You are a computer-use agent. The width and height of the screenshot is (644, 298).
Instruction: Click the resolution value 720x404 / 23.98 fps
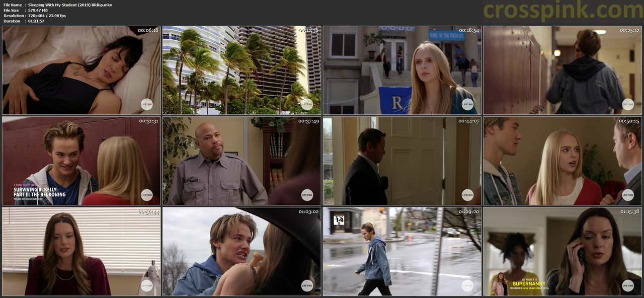[x=47, y=16]
